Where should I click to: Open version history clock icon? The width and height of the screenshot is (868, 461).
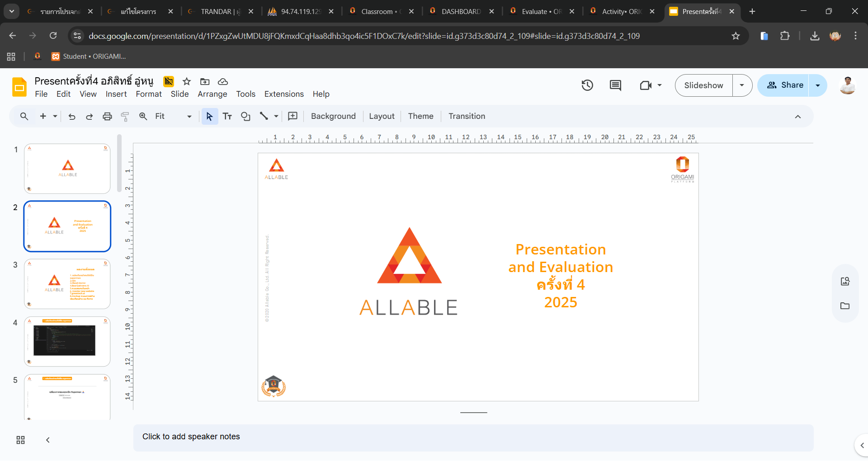[587, 85]
